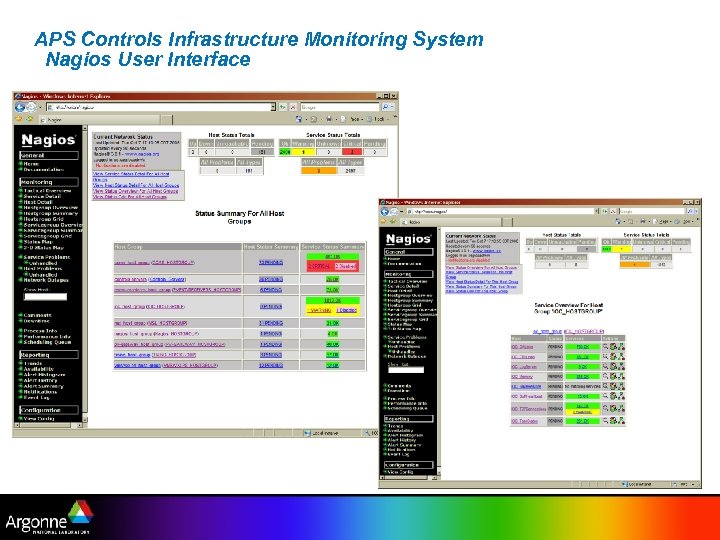Open the Page menu in the right browser toolbar
Screen dimensions: 720x540
click(664, 221)
